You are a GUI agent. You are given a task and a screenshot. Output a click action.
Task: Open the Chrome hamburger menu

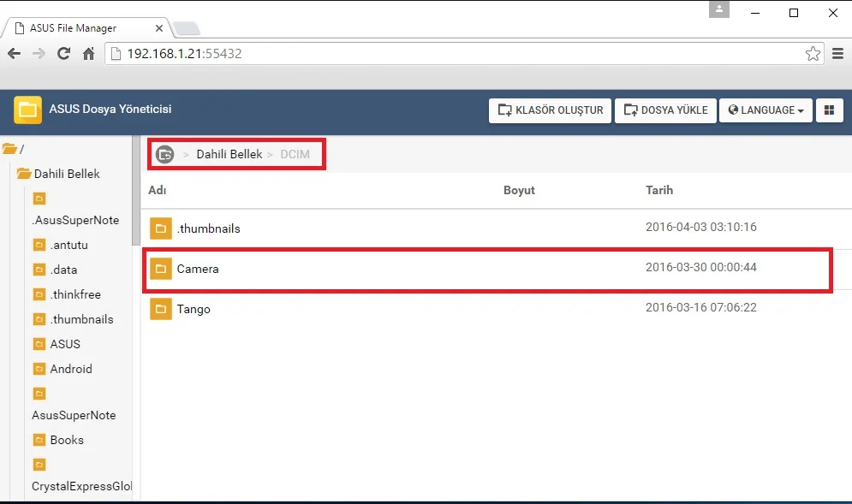(838, 54)
